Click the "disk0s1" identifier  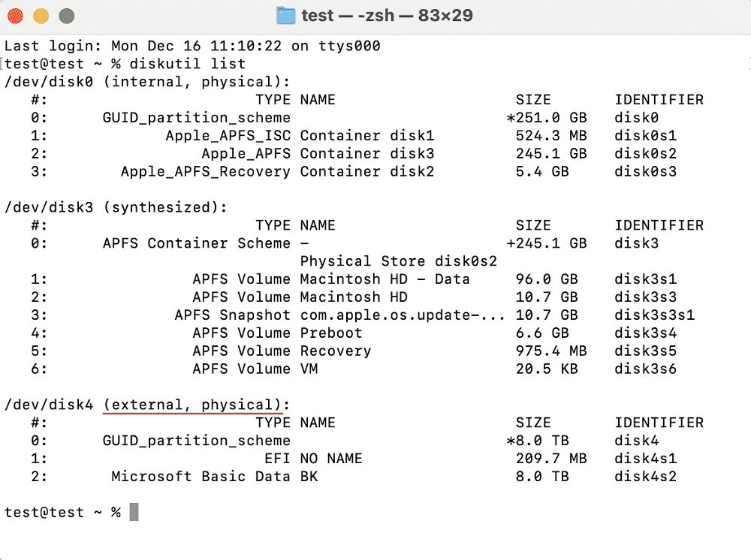click(x=646, y=135)
